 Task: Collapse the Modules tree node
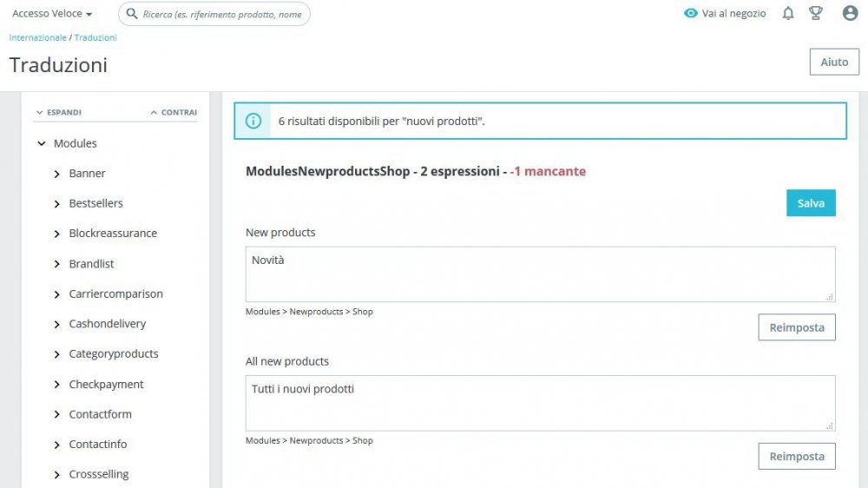pyautogui.click(x=42, y=143)
